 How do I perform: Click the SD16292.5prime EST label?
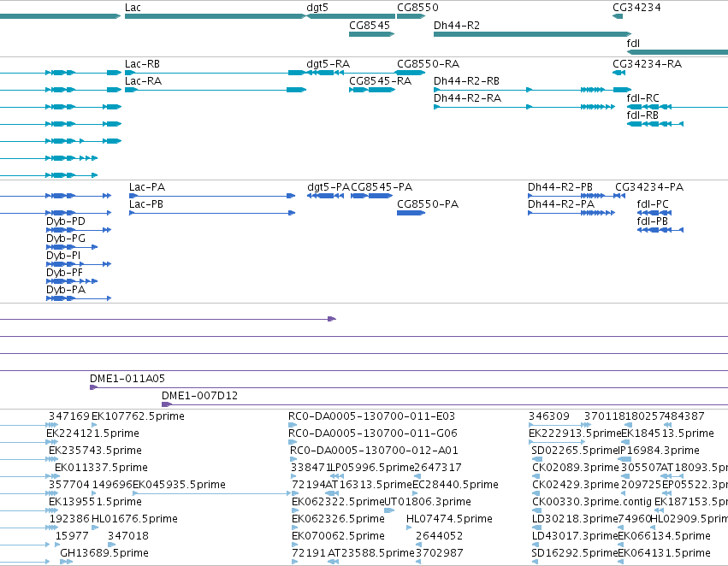pos(575,553)
